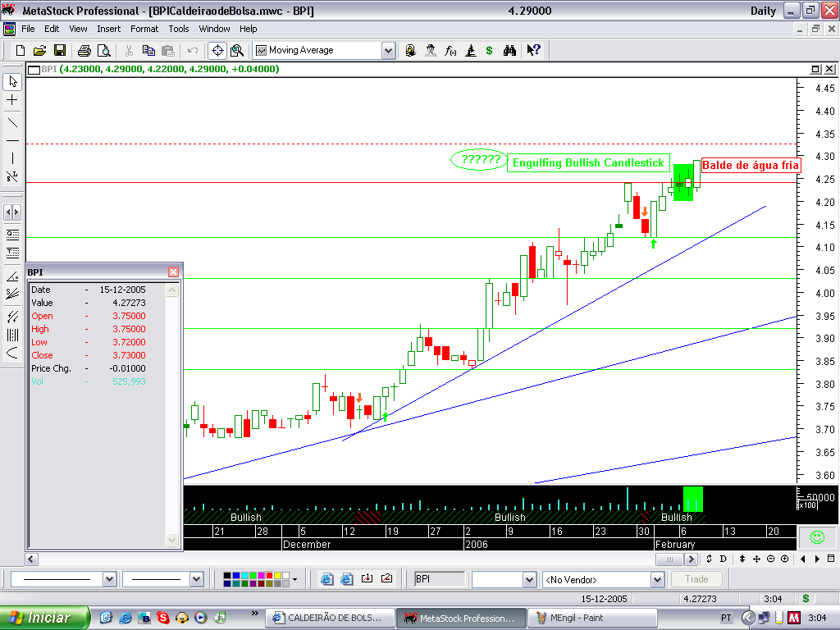
Task: Select the Arc drawing tool
Action: [x=12, y=353]
